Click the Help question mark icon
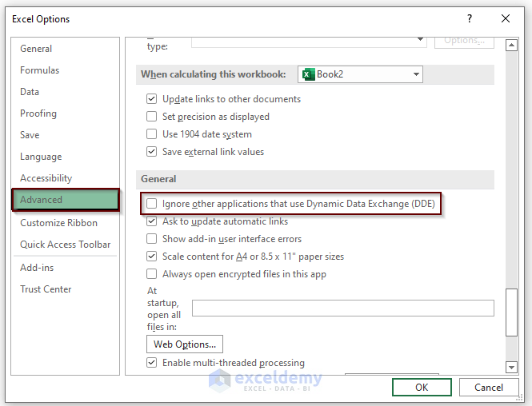This screenshot has width=532, height=406. point(470,18)
